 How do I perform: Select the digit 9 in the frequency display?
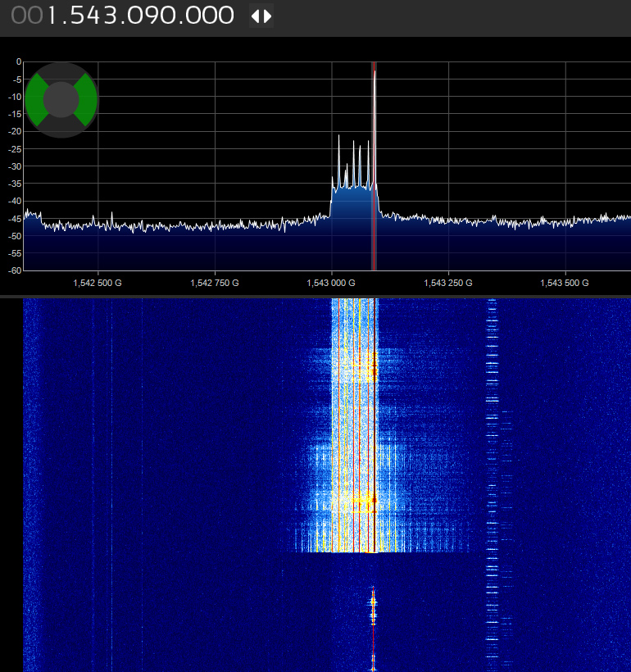(152, 16)
